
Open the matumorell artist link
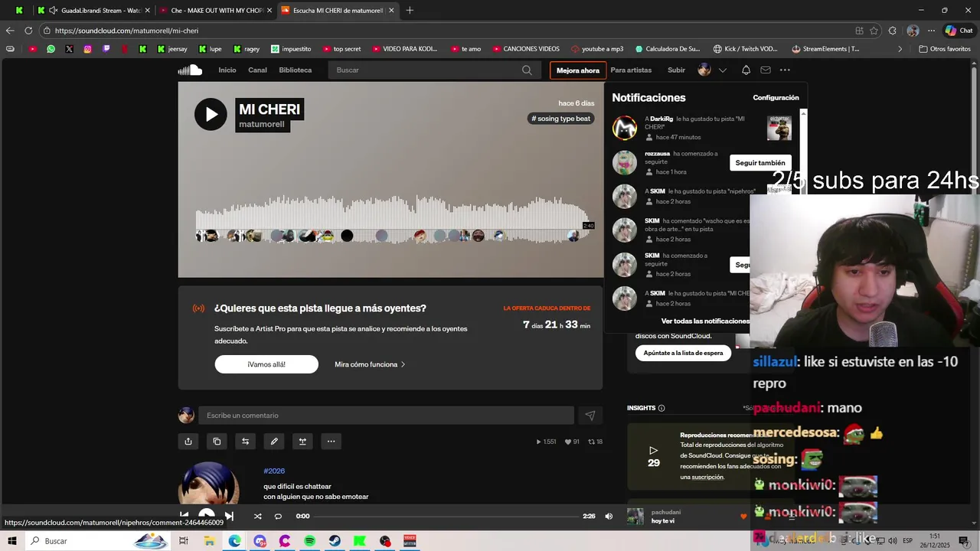pyautogui.click(x=262, y=124)
